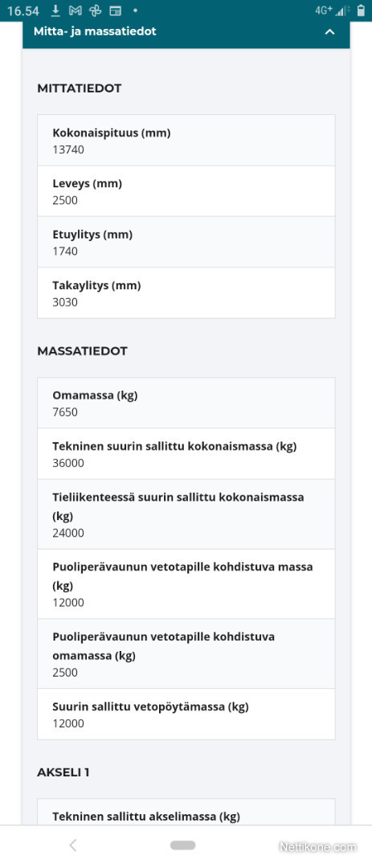Select the Takaylitys (mm) 3030 row
The width and height of the screenshot is (372, 868).
(x=186, y=293)
